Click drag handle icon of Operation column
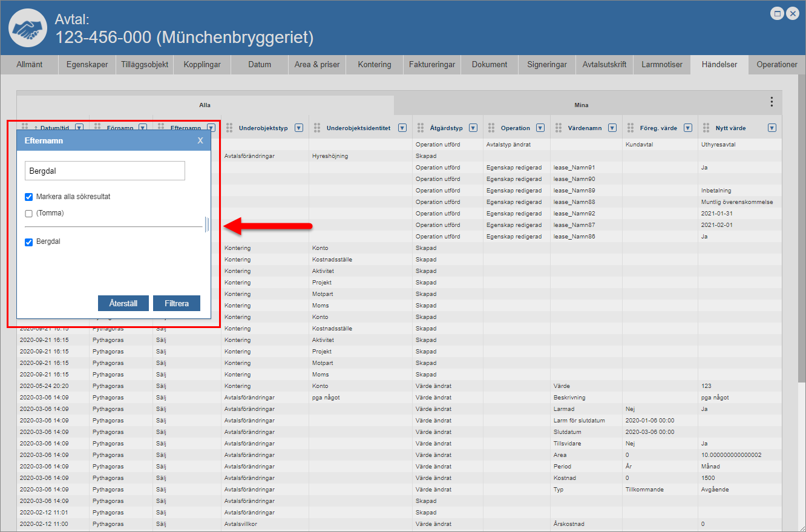Screen dimensions: 806x532 click(491, 128)
